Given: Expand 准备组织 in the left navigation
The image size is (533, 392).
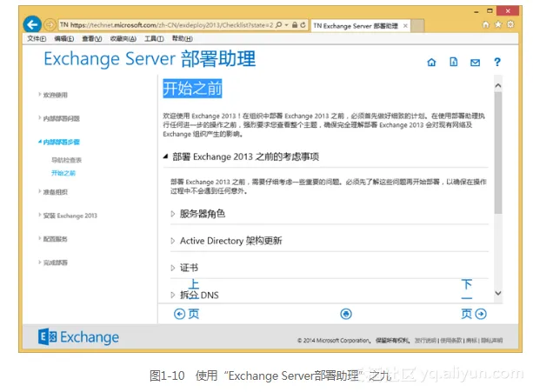Looking at the screenshot, I should [55, 192].
